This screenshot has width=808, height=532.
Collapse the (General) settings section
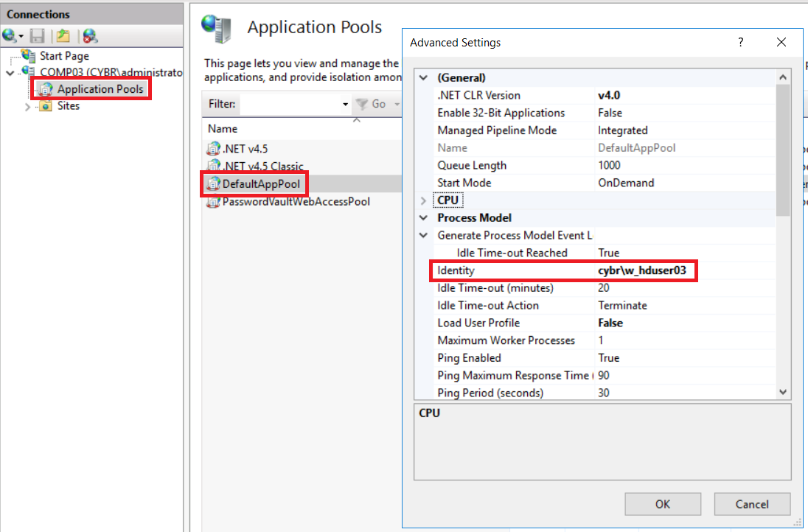(423, 78)
